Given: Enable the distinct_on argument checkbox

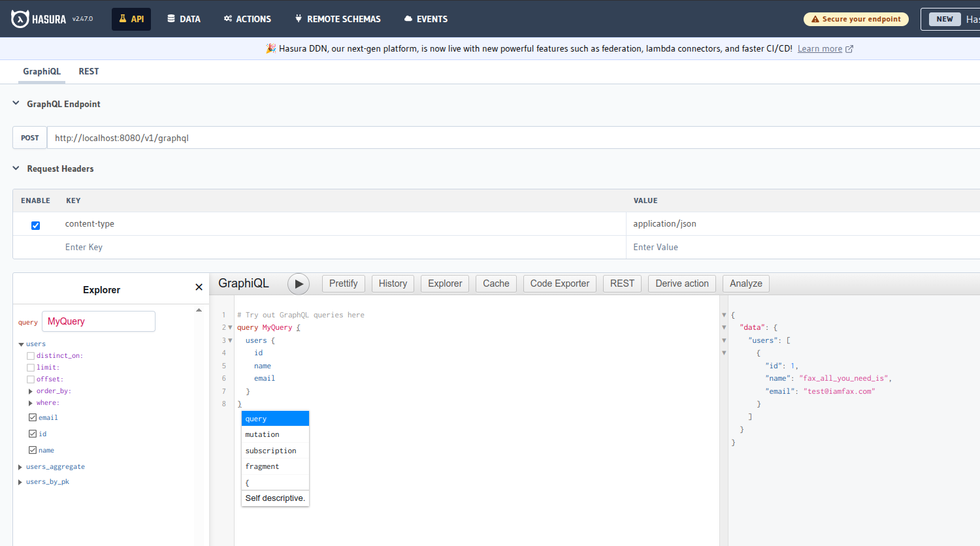Looking at the screenshot, I should [x=31, y=356].
